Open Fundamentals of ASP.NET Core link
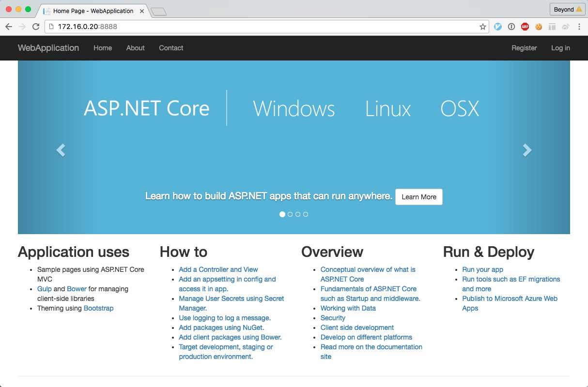This screenshot has width=588, height=387. coord(371,294)
